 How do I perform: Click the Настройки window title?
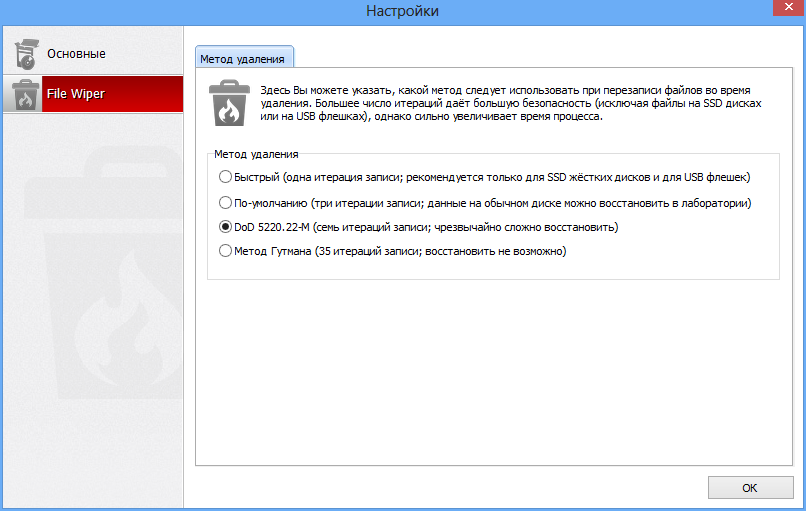[402, 11]
